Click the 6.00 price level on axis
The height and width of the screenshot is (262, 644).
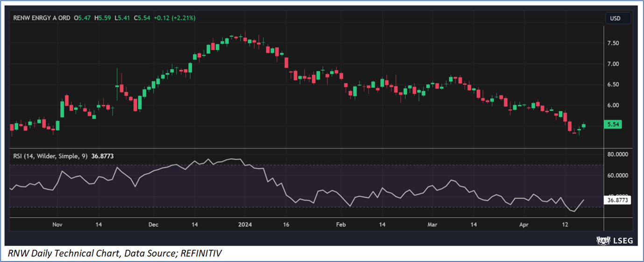(613, 105)
